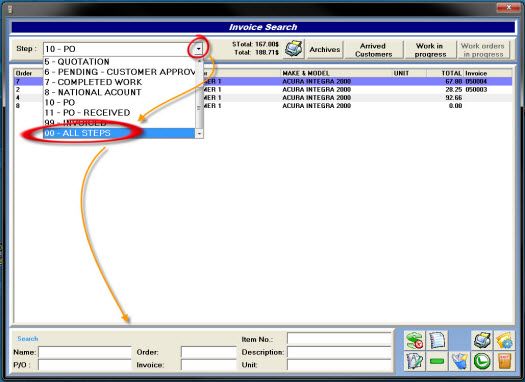Open the Step dropdown arrow
The width and height of the screenshot is (525, 382).
[x=199, y=49]
